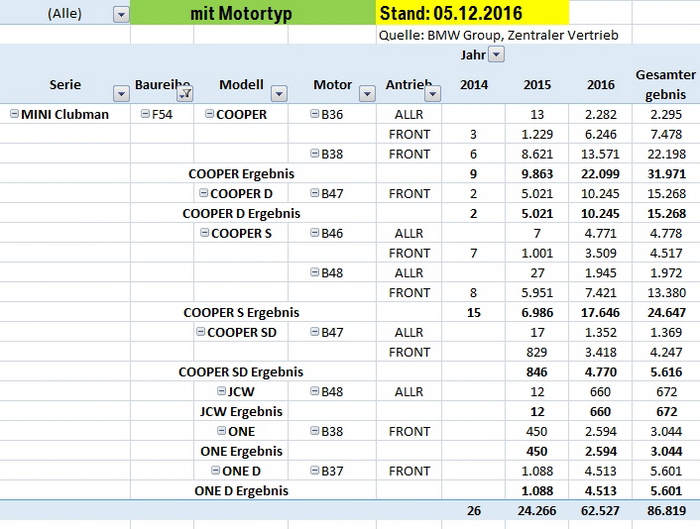The width and height of the screenshot is (700, 529).
Task: Select cell 4.771 in B46 ALLR row
Action: [x=600, y=233]
